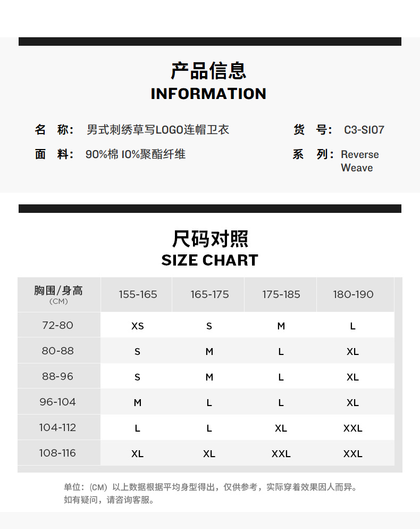Click the 96-104 chest row header

coord(58,402)
